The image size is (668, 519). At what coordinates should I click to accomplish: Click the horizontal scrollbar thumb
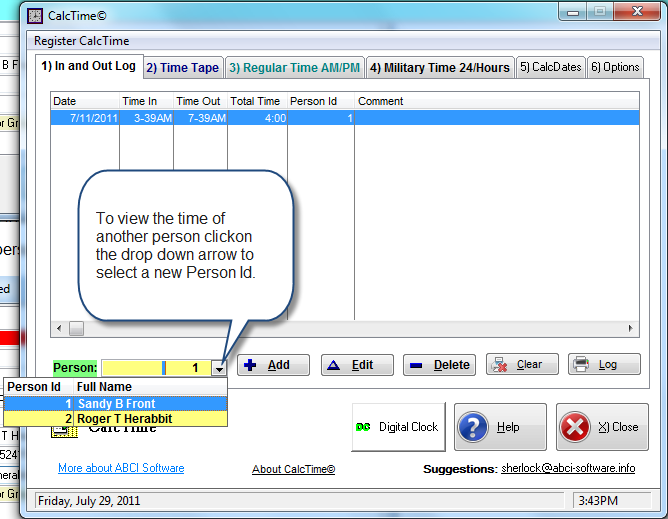pos(76,328)
